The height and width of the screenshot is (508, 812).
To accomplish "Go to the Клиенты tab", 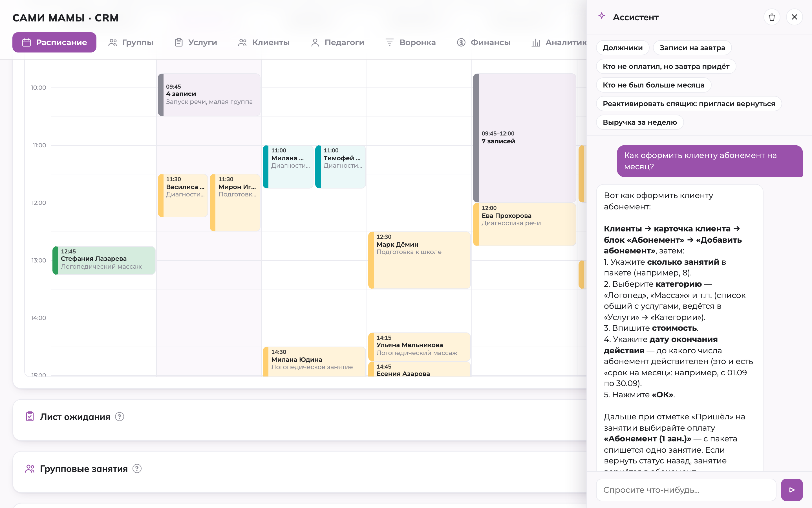I will [264, 42].
